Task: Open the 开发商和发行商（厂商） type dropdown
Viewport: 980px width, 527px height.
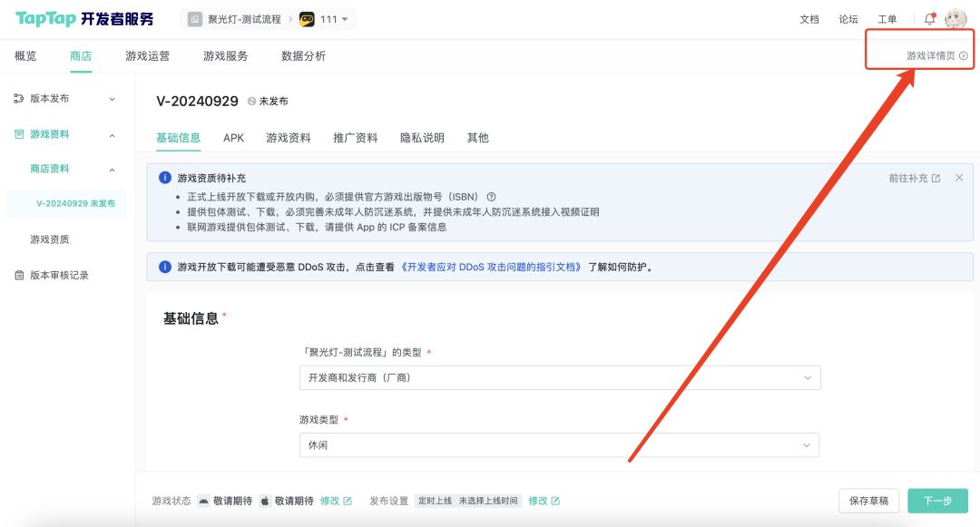Action: pyautogui.click(x=559, y=377)
